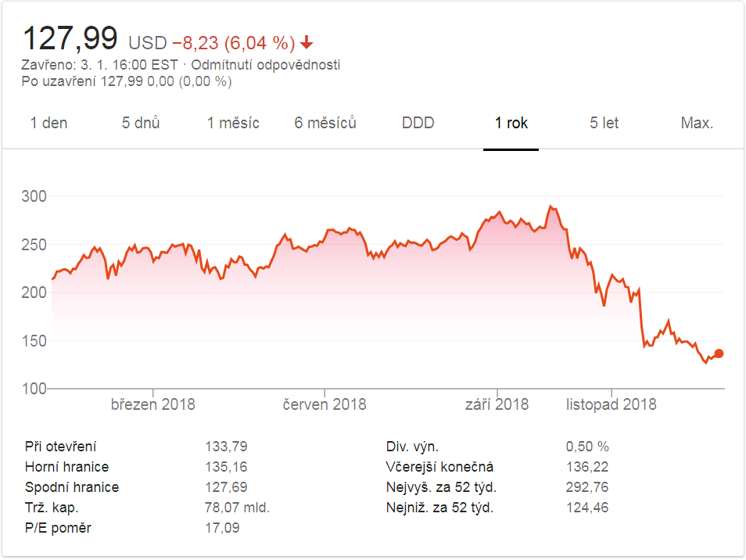Switch to the 5 let view
The image size is (746, 560).
(x=604, y=123)
